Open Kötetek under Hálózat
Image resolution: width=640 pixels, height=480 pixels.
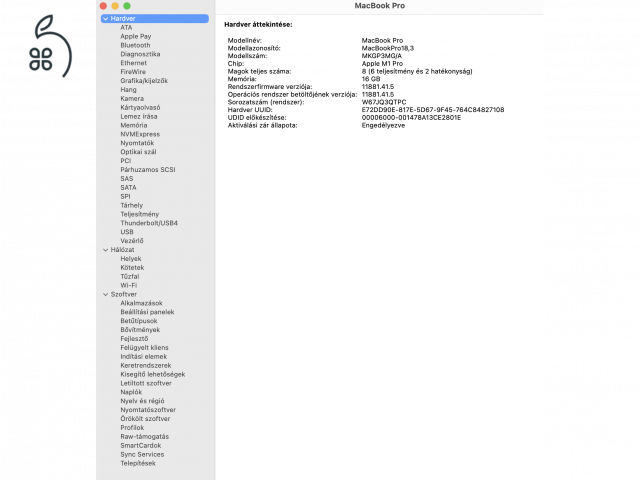tap(132, 268)
